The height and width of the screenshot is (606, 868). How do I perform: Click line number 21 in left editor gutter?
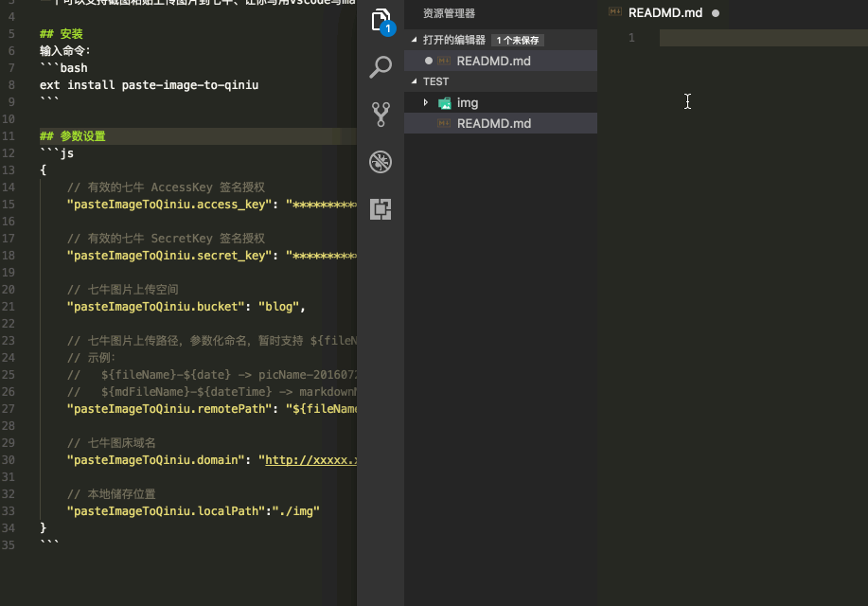(x=9, y=307)
